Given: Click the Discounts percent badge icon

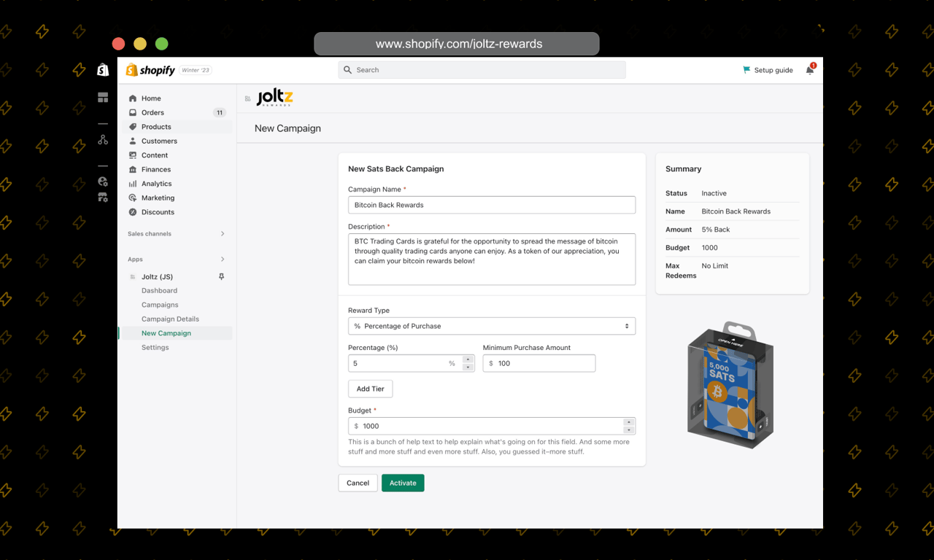Looking at the screenshot, I should (133, 212).
